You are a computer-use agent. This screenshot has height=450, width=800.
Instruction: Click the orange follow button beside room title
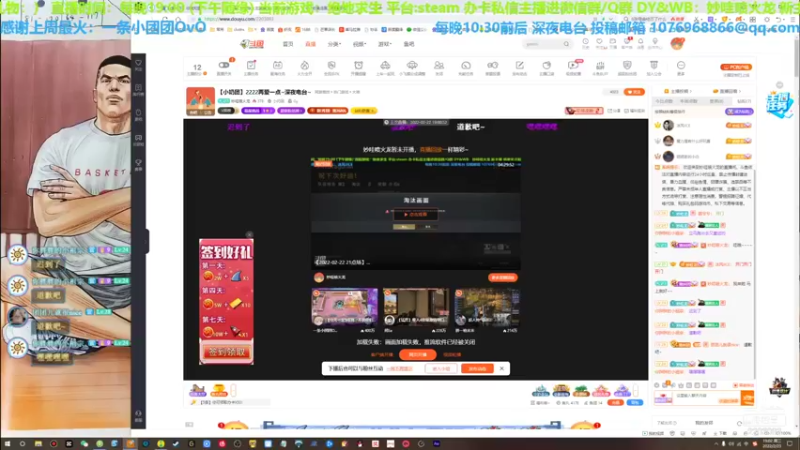(x=634, y=92)
